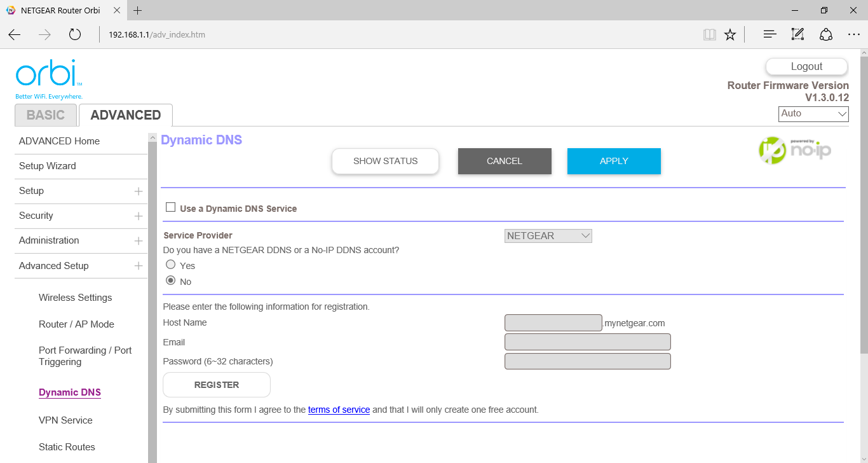Open reading view book icon
The height and width of the screenshot is (463, 868).
pos(710,35)
